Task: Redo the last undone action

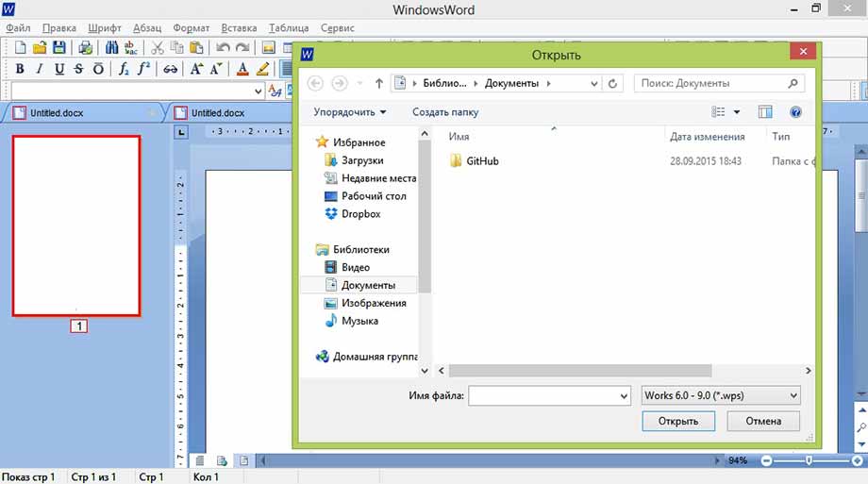Action: click(x=242, y=47)
